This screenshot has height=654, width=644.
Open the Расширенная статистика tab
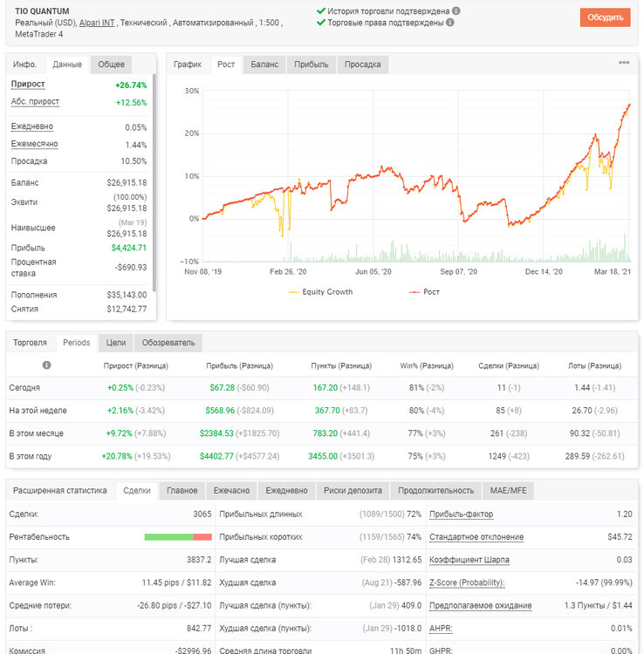pos(59,490)
